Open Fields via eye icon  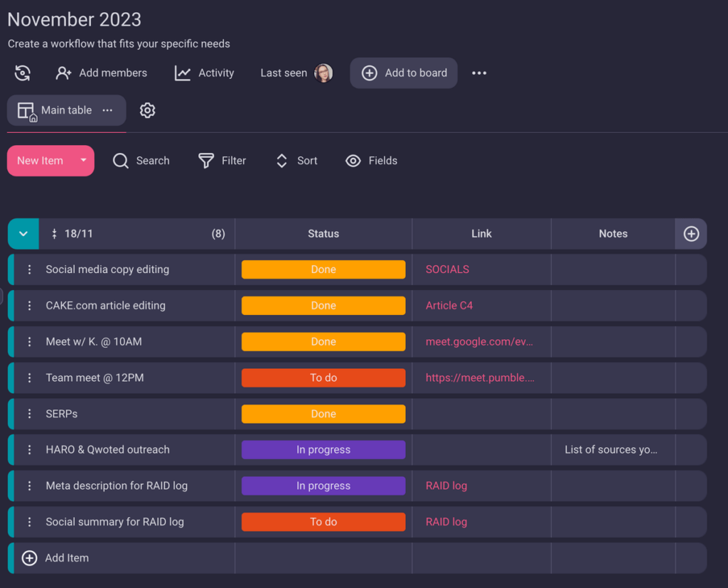click(x=353, y=161)
